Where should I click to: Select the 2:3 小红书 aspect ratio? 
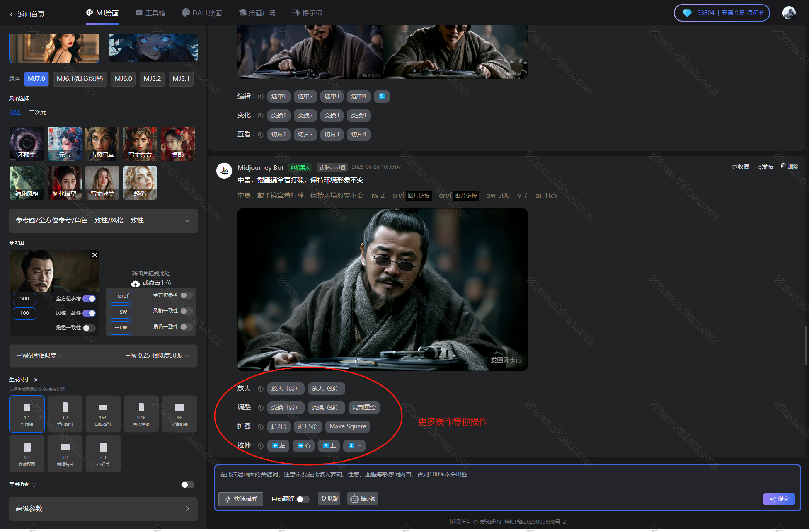click(x=103, y=454)
